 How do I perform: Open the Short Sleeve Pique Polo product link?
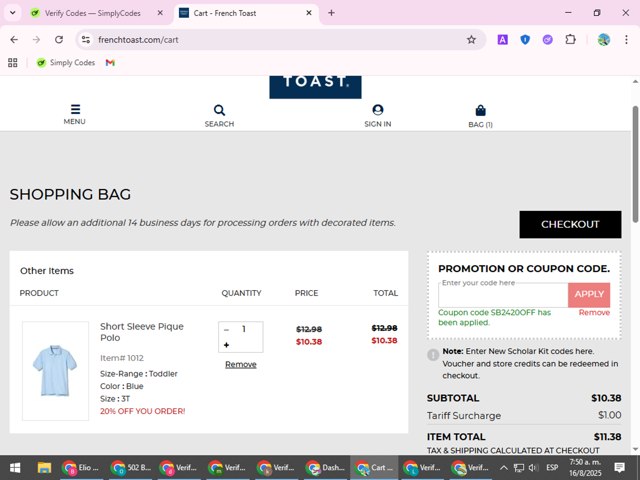[142, 332]
